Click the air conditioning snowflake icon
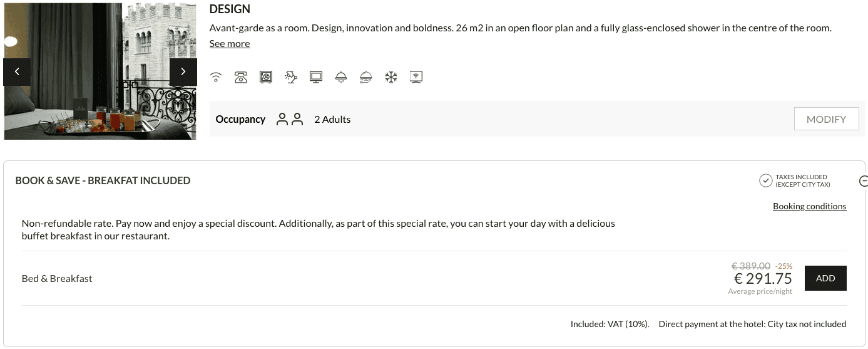This screenshot has width=868, height=349. [391, 77]
